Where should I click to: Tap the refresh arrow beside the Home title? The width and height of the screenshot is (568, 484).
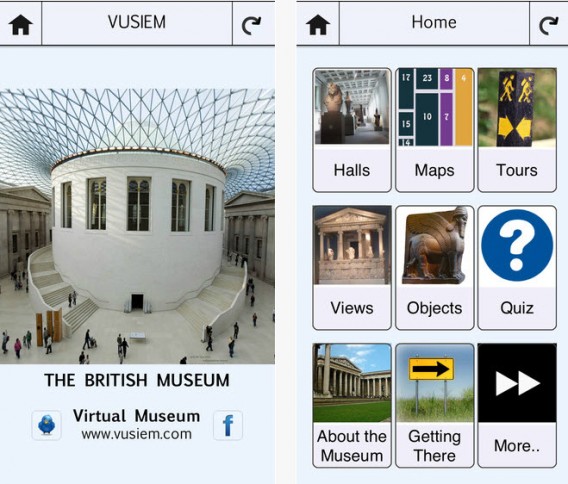[x=548, y=25]
